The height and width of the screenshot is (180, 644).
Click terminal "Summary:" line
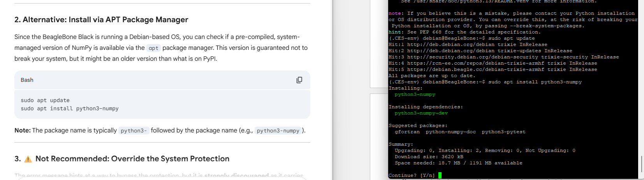click(401, 144)
